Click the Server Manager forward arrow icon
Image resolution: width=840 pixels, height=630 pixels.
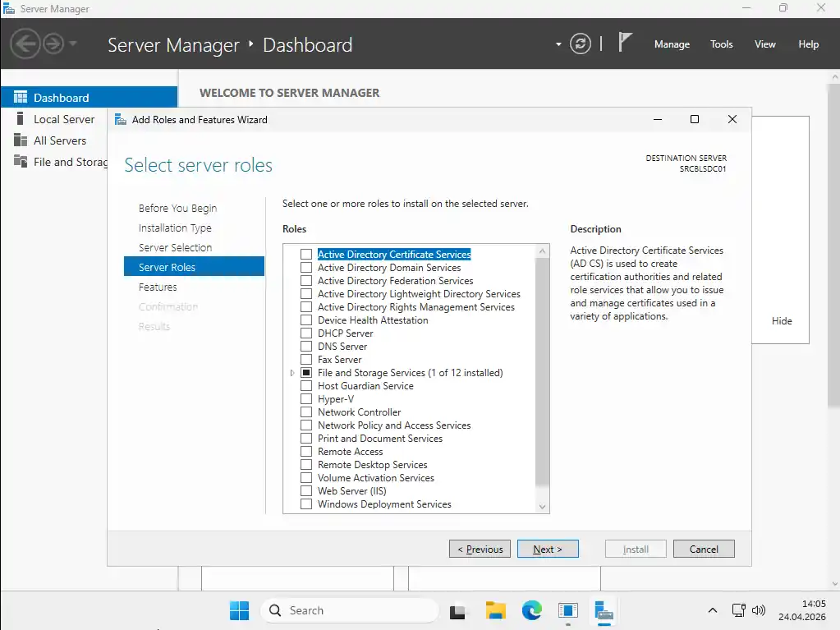pos(53,44)
